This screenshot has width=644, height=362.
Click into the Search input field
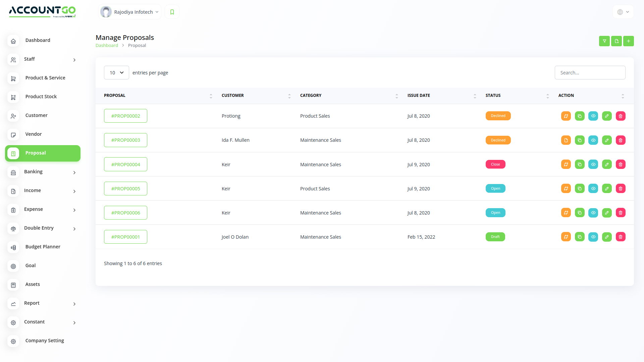click(x=590, y=73)
